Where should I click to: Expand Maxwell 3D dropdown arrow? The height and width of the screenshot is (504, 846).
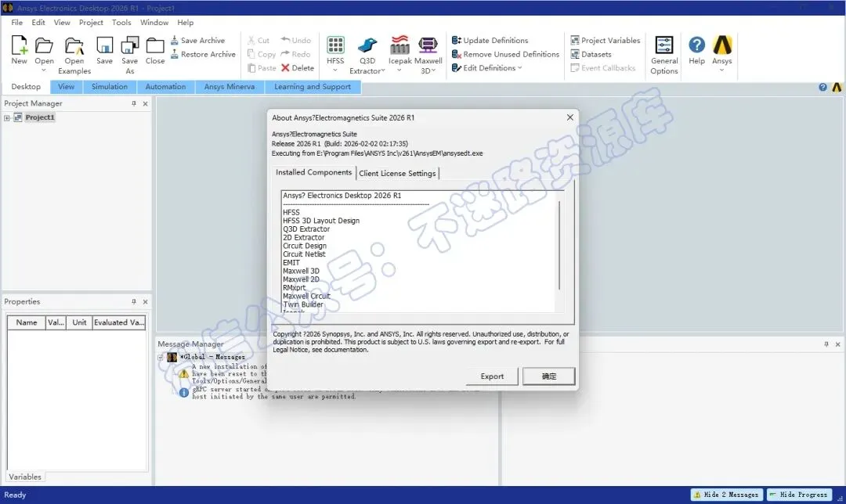point(433,70)
